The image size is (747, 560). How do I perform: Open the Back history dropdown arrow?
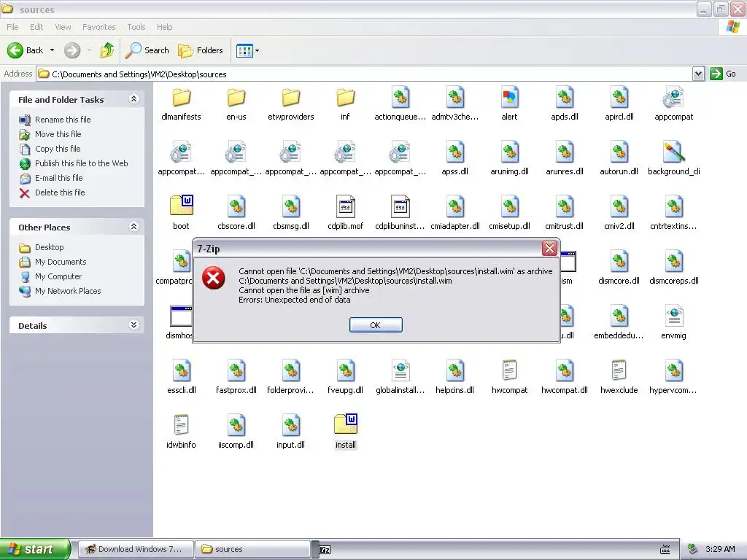click(52, 50)
